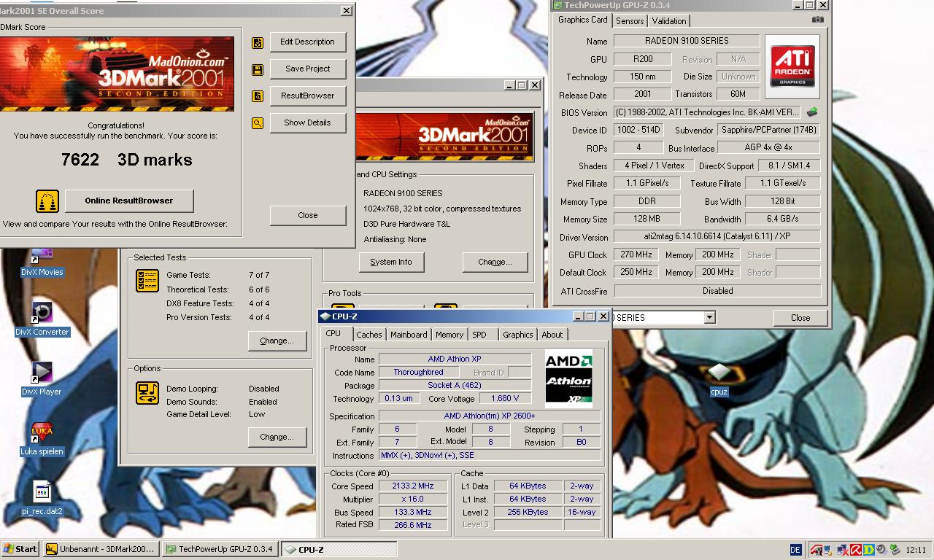
Task: Click the Show Details button
Action: tap(307, 122)
